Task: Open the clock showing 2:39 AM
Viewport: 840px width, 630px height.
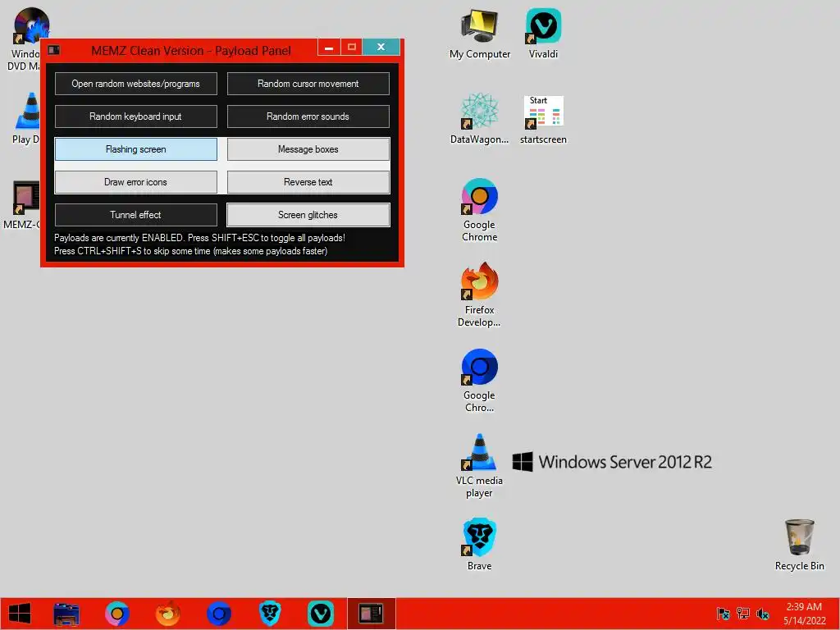Action: [804, 614]
